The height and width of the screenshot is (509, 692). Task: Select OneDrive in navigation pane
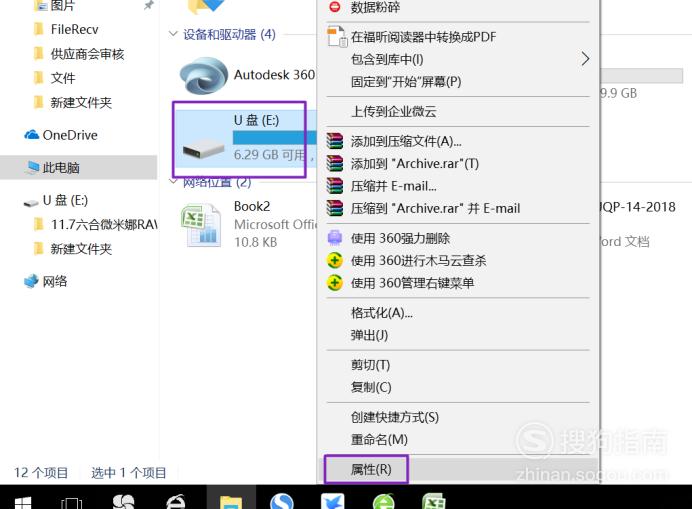click(x=70, y=135)
